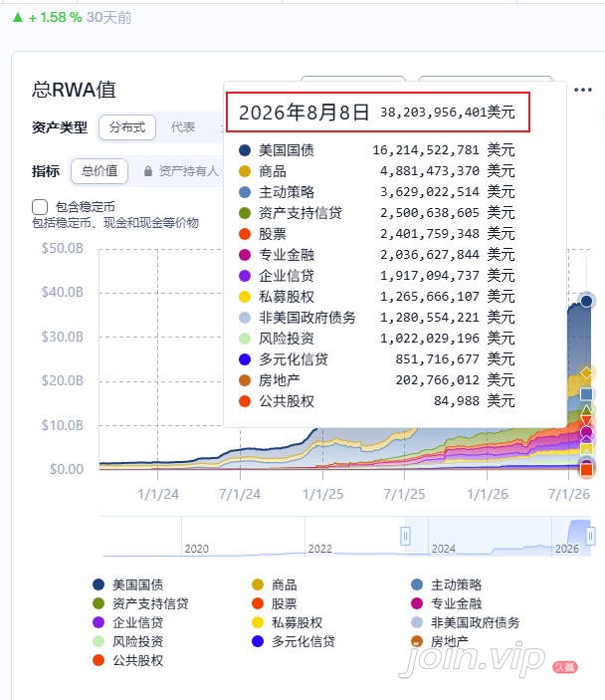Screen dimensions: 605x700
Task: Click the 总RWA值 chart title
Action: coord(74,90)
